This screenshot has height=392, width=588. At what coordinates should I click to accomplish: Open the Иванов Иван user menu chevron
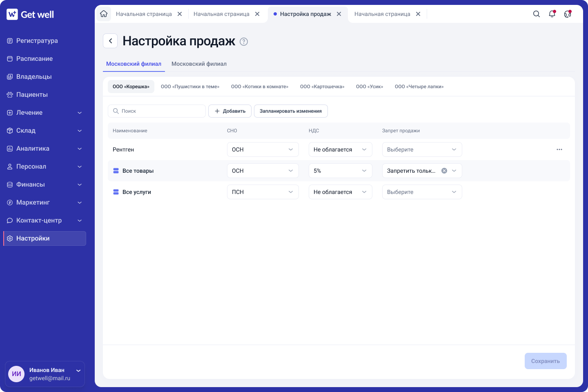tap(78, 371)
